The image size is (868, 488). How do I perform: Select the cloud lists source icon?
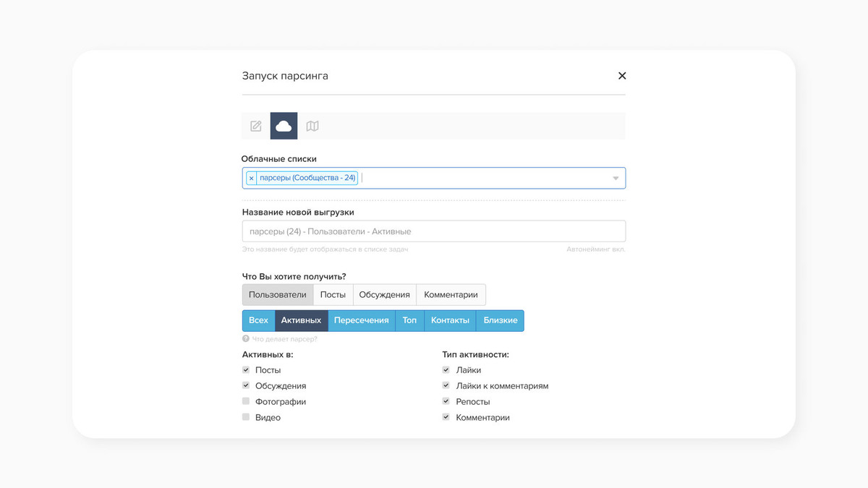click(284, 126)
